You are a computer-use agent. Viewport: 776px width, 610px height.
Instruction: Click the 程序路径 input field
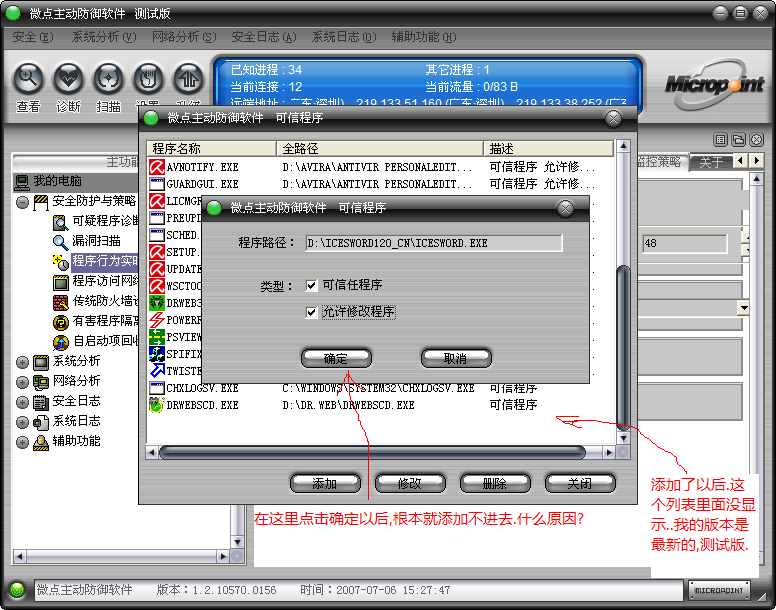point(434,243)
